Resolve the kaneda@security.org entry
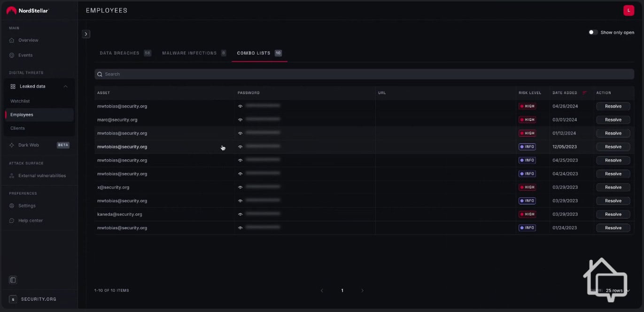 613,214
